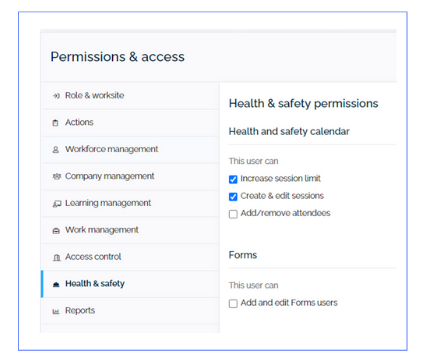
Task: Switch to the Actions tab
Action: click(130, 123)
